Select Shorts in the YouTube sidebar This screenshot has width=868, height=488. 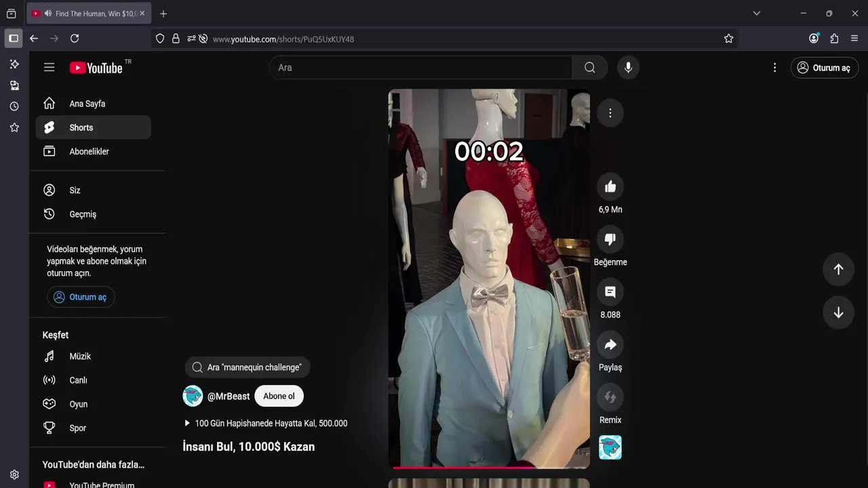[x=94, y=127]
